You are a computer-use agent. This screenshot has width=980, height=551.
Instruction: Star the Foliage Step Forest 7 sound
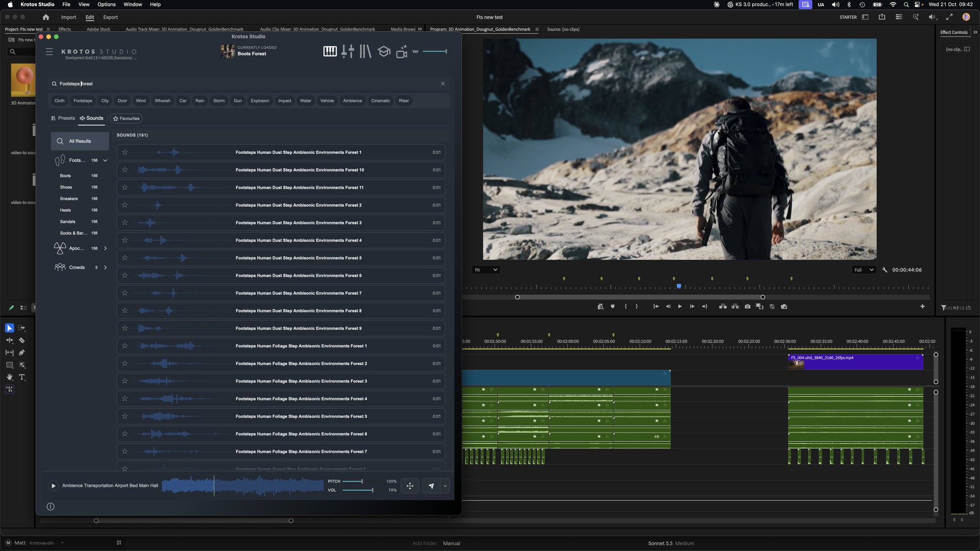pos(125,452)
